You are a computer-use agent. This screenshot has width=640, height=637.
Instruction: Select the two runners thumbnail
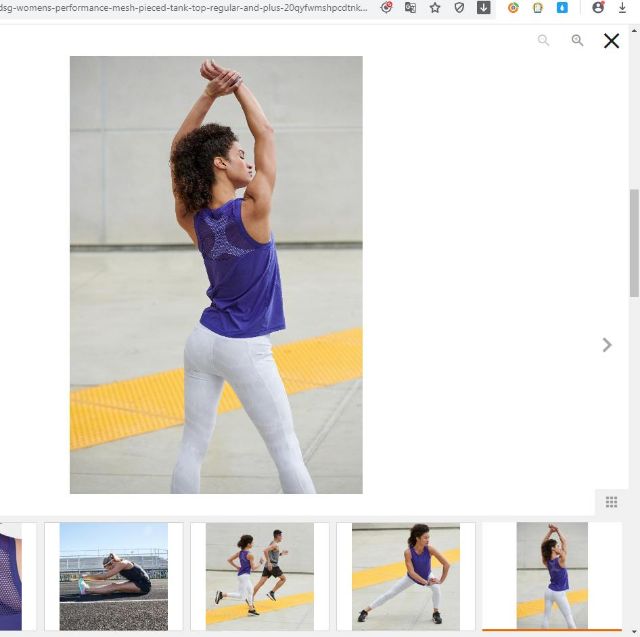pyautogui.click(x=259, y=576)
